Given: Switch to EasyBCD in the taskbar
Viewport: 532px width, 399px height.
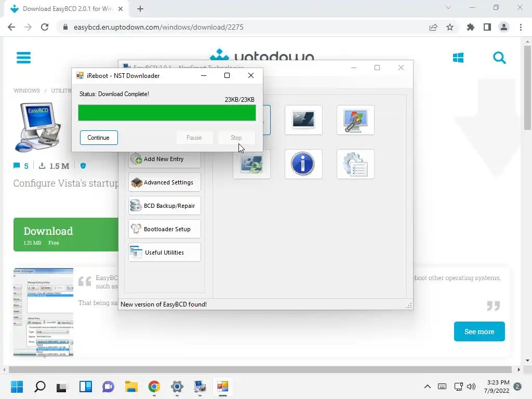Looking at the screenshot, I should point(200,387).
